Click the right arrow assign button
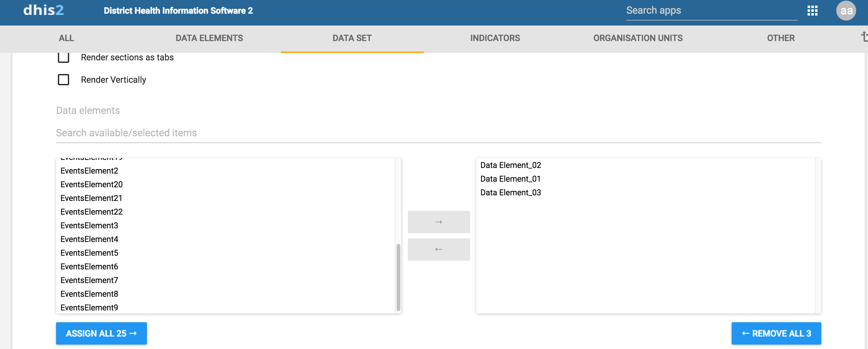The height and width of the screenshot is (349, 868). (438, 222)
